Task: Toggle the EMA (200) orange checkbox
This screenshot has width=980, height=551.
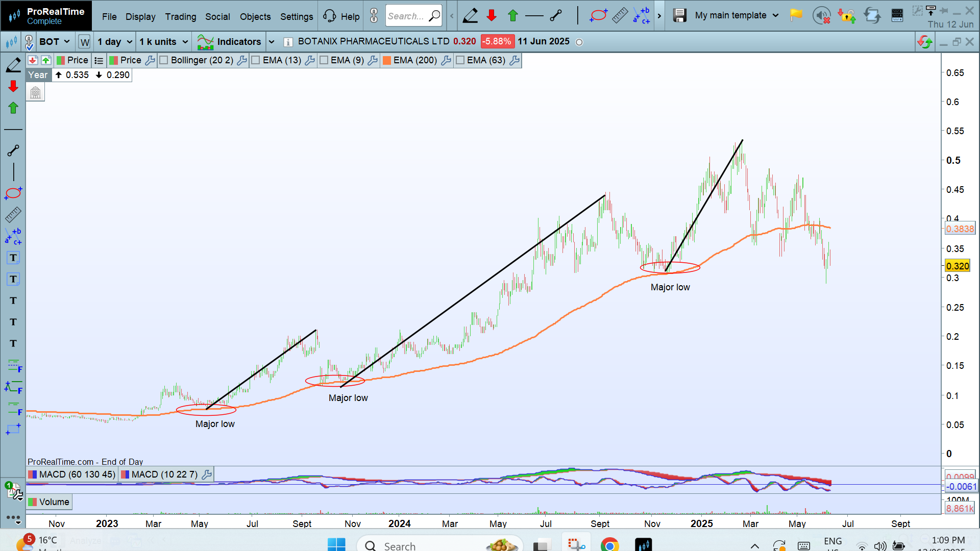Action: pyautogui.click(x=387, y=60)
